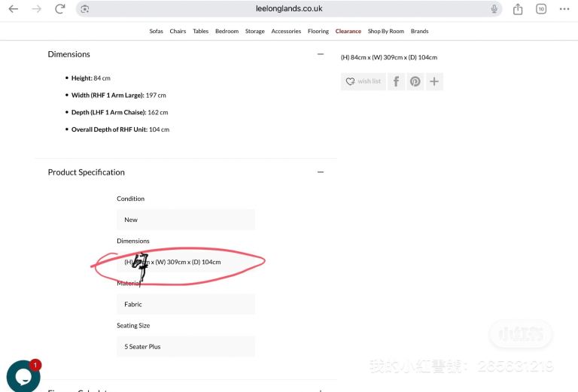The height and width of the screenshot is (392, 578).
Task: Open the live chat bubble
Action: point(23,376)
